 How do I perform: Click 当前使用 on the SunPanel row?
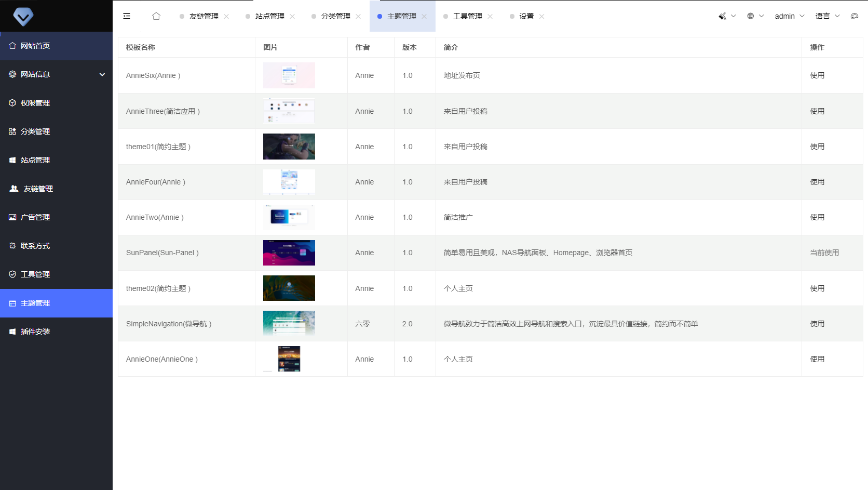tap(824, 253)
